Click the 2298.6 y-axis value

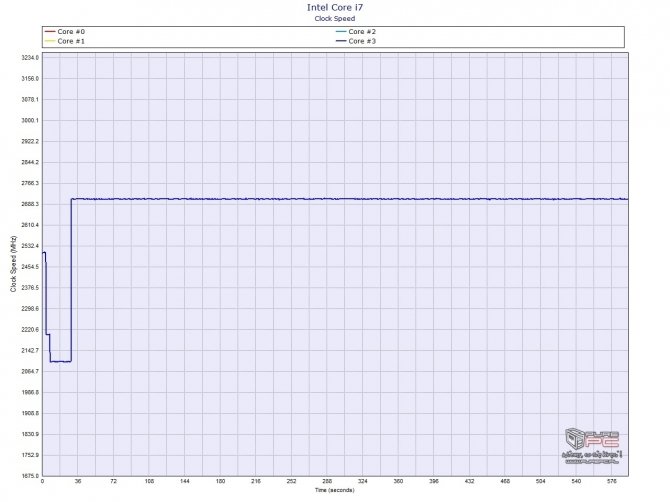30,308
